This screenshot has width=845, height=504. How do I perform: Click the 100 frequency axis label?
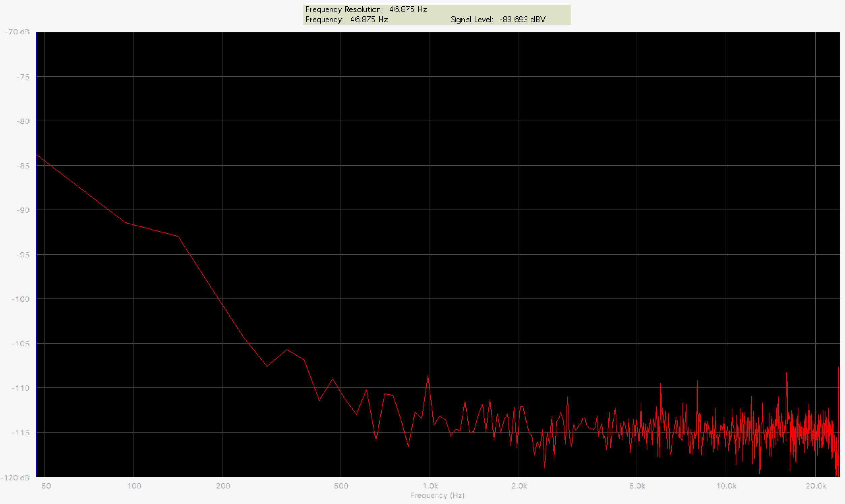click(x=134, y=486)
